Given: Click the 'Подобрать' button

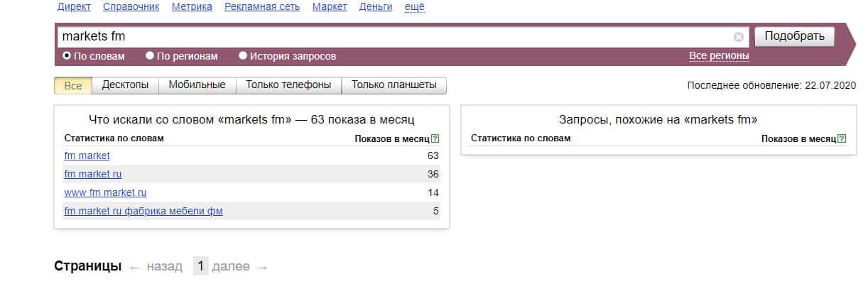Looking at the screenshot, I should coord(794,36).
